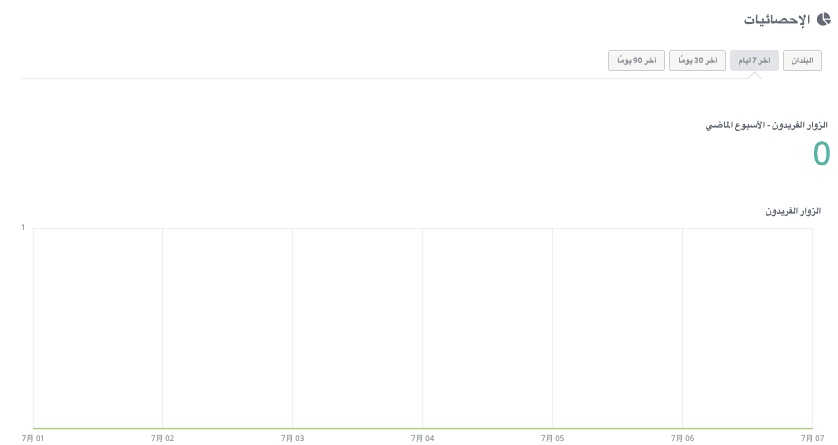Click the green data line in chart
Screen dimensions: 838x445
[x=423, y=428]
